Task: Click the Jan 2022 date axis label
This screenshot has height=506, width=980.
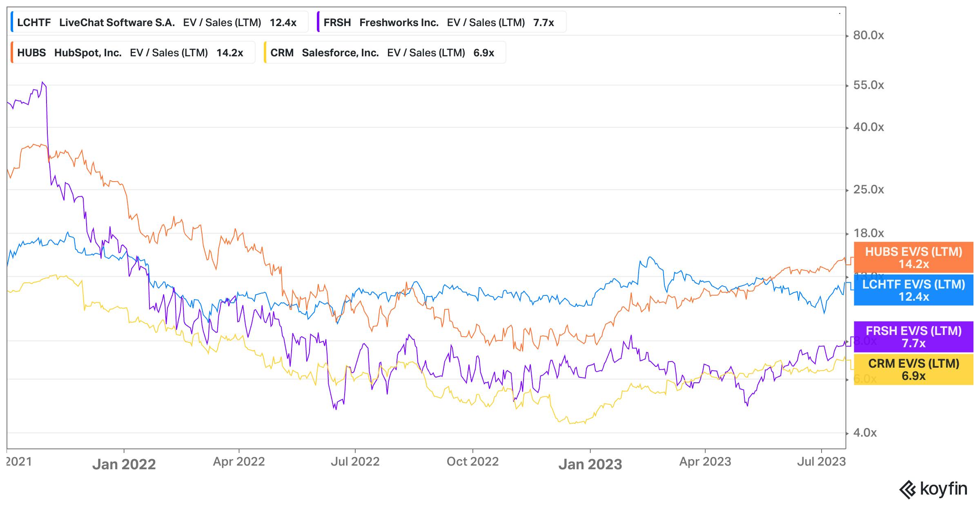Action: click(124, 464)
